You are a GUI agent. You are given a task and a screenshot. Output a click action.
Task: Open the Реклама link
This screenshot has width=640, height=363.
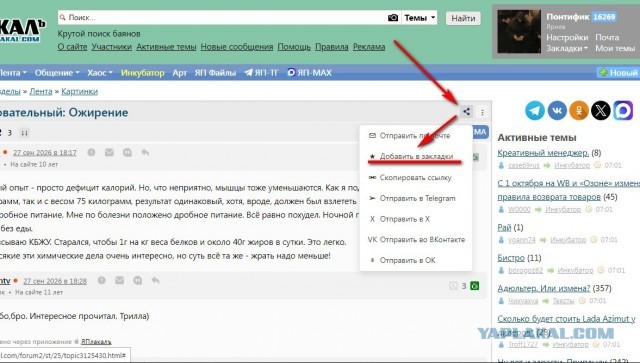(369, 47)
